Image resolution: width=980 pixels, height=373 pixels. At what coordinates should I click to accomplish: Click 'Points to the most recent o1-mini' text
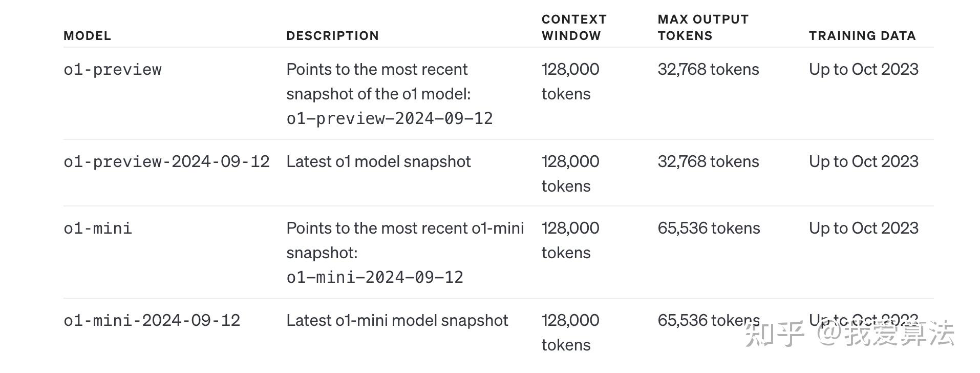pos(405,229)
